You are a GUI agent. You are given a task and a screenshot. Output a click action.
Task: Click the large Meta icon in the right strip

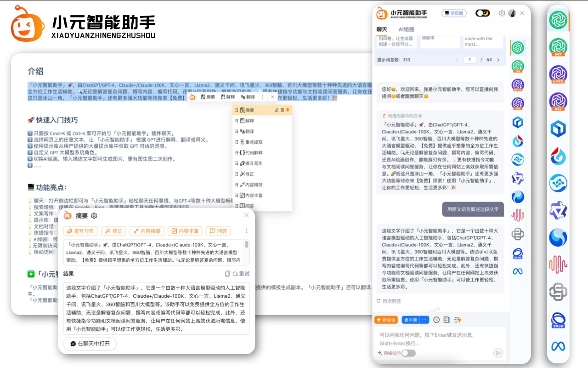point(558,346)
